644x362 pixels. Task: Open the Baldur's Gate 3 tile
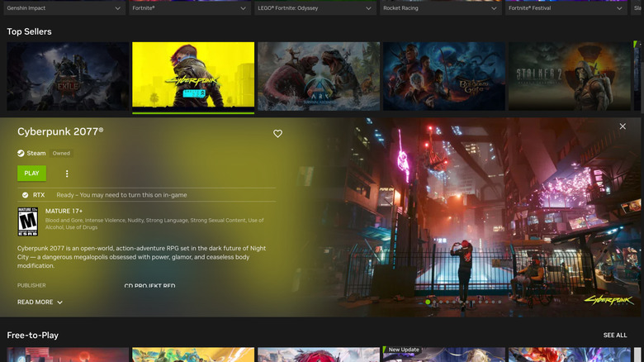click(x=443, y=77)
